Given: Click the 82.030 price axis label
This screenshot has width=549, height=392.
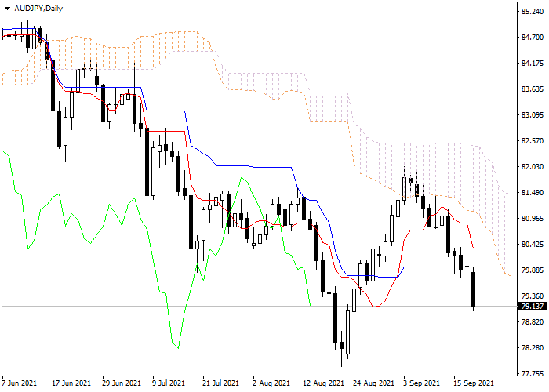Looking at the screenshot, I should coord(533,167).
